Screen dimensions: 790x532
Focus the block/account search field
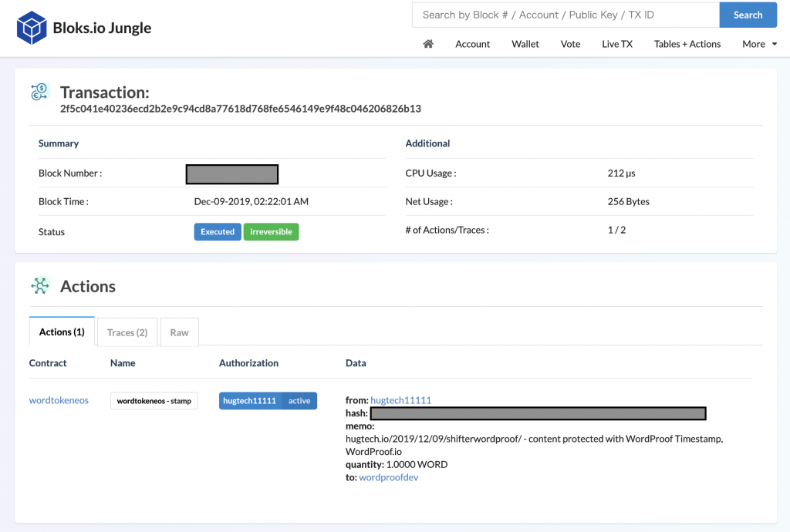click(565, 15)
